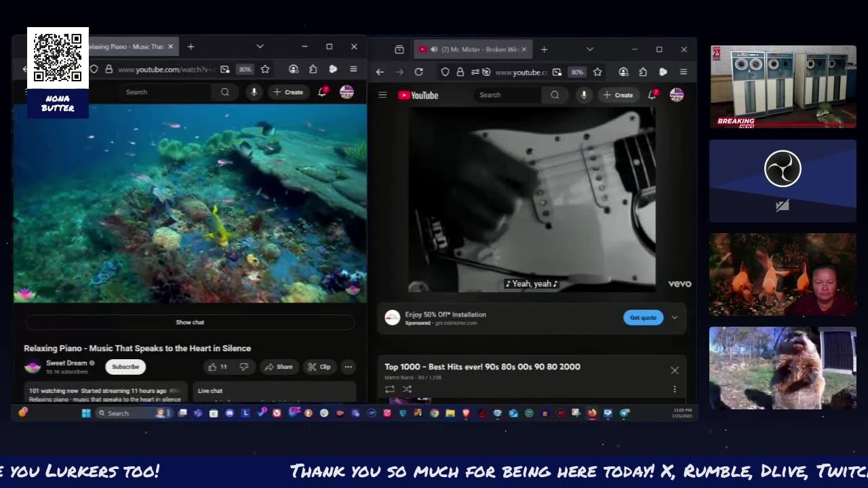Click the padlock icon in left window
This screenshot has width=868, height=488.
coord(108,69)
